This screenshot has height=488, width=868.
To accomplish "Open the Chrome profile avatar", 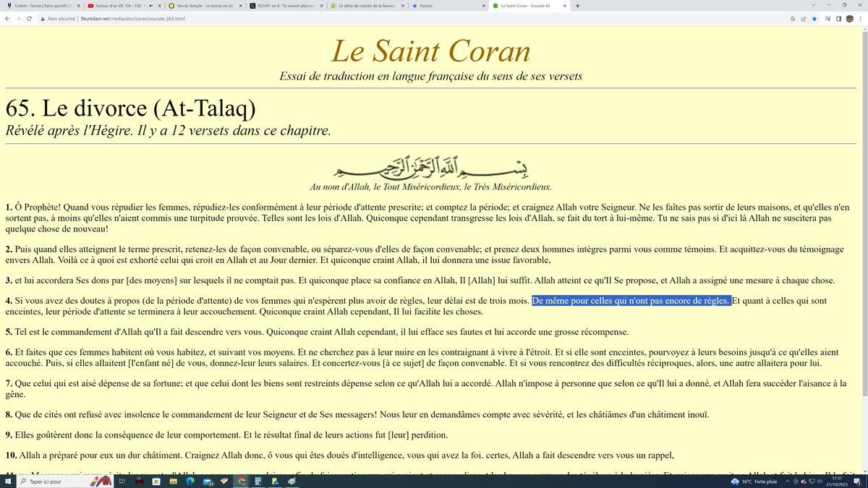I will tap(849, 18).
